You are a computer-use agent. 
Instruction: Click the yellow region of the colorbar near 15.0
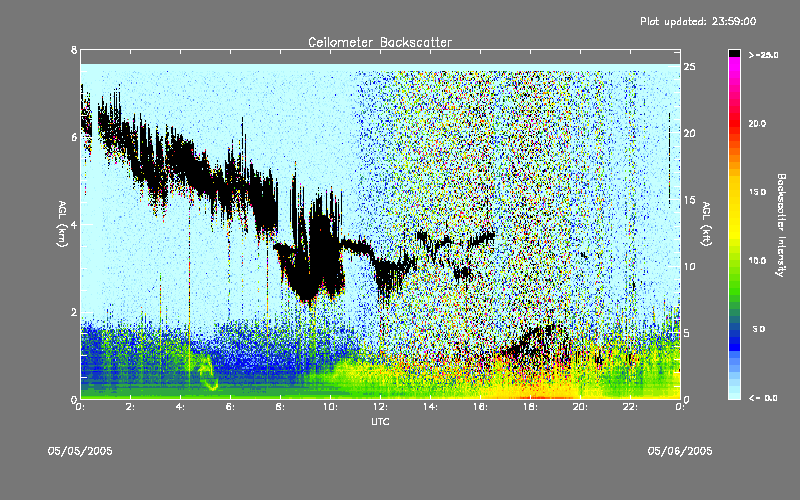coord(734,193)
